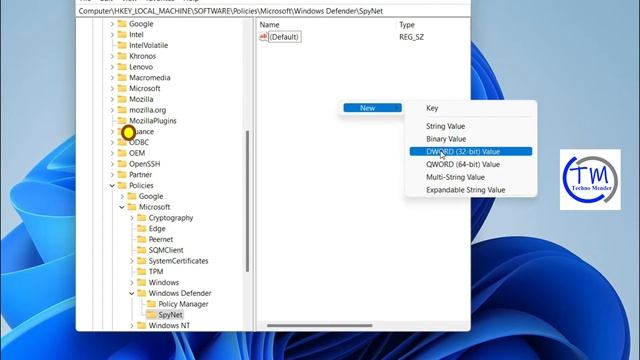The height and width of the screenshot is (360, 640).
Task: Expand the Microsoft key under SOFTWARE
Action: click(x=112, y=88)
